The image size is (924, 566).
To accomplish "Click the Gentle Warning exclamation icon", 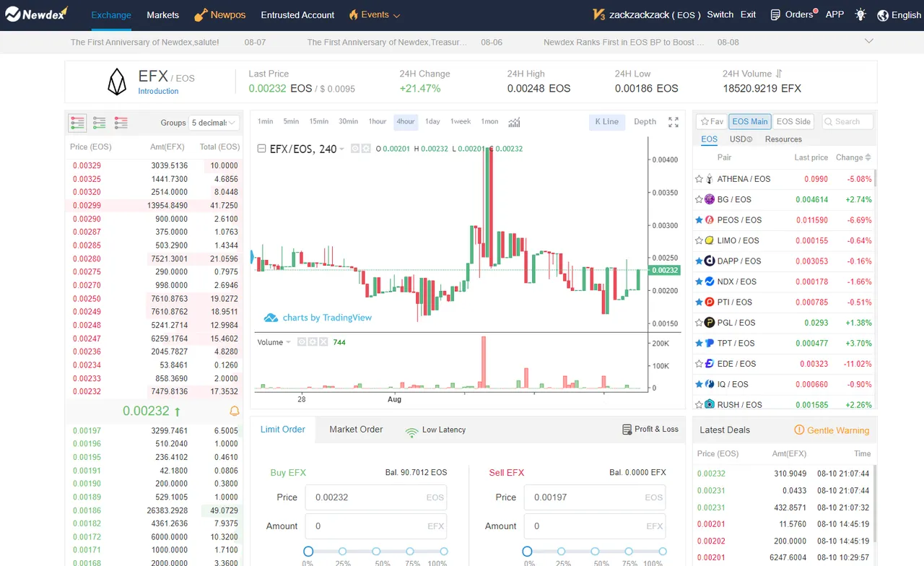I will tap(799, 430).
